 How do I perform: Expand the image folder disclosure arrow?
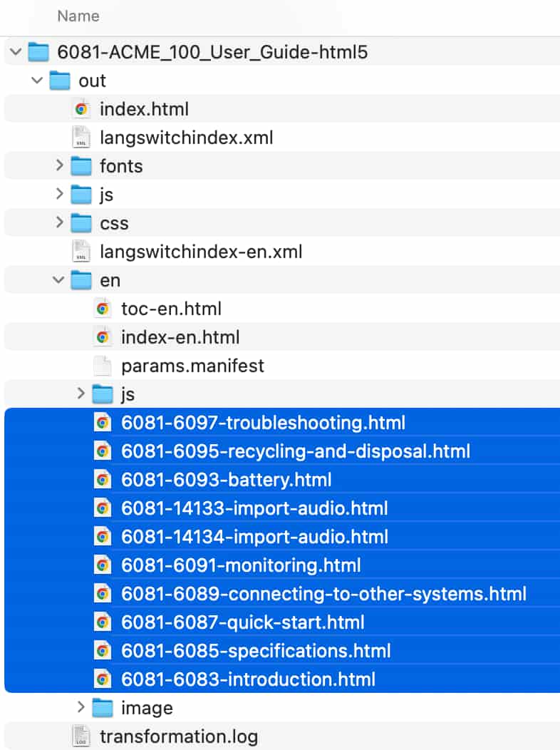(81, 708)
